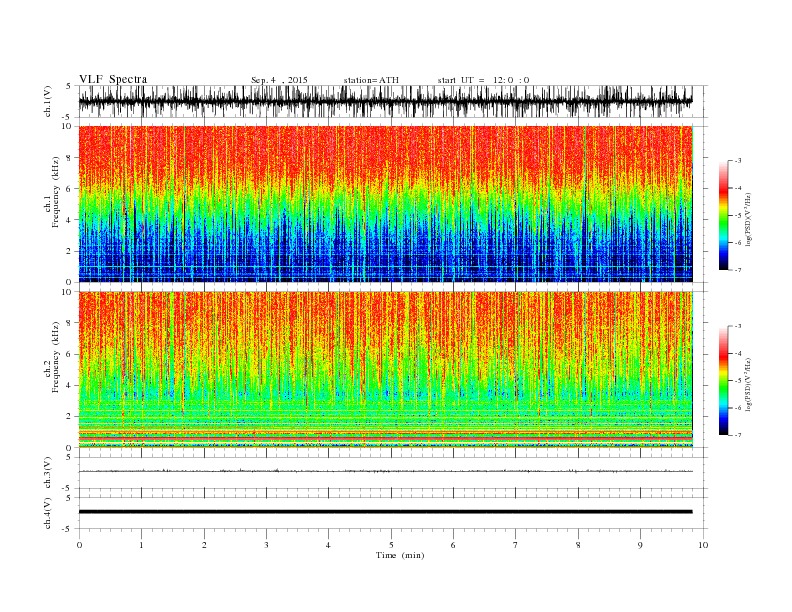Click the "Time (min)" x-axis label
This screenshot has width=792, height=612.
tap(400, 555)
